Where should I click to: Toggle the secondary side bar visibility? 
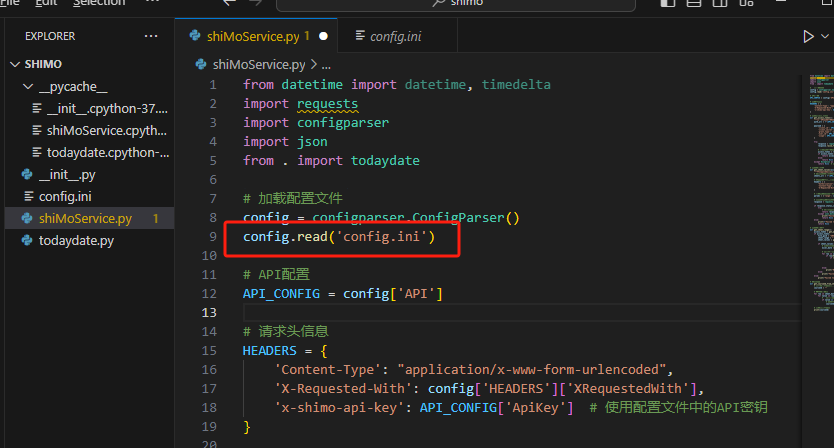click(720, 3)
